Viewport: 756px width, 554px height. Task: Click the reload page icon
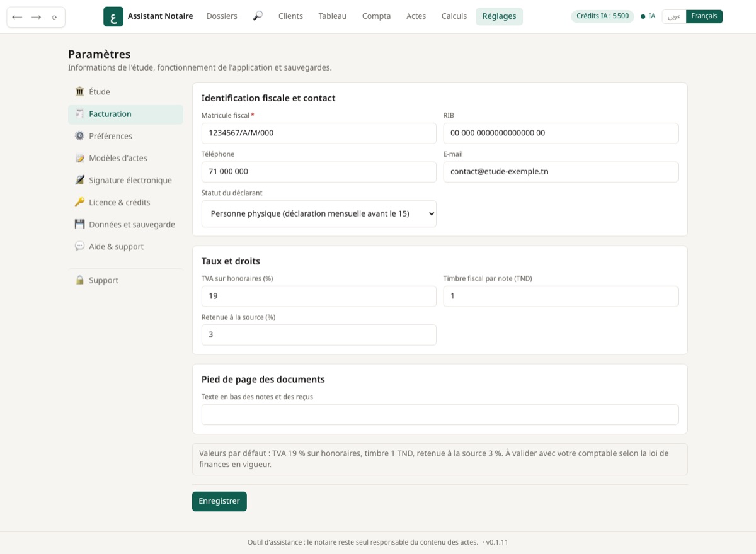55,17
